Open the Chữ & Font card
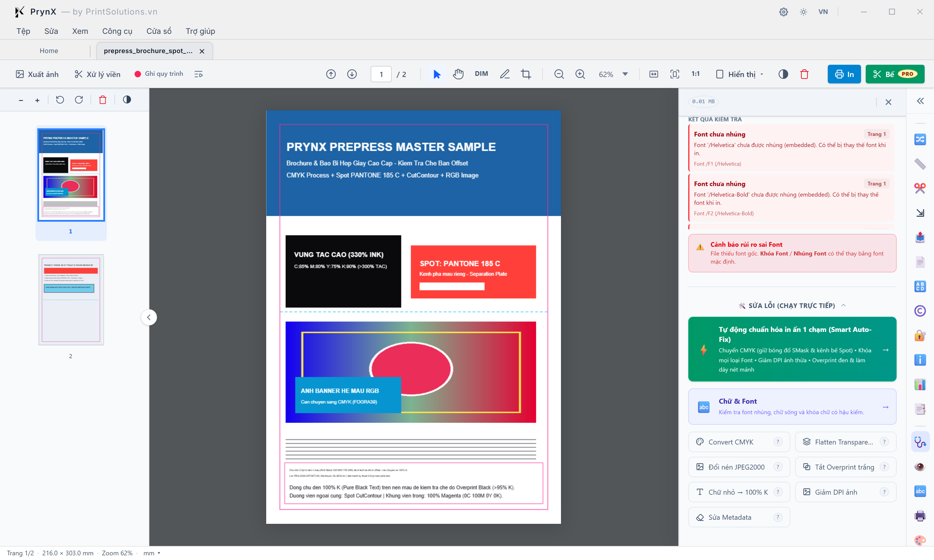Screen dimensions: 934x560 pos(792,406)
